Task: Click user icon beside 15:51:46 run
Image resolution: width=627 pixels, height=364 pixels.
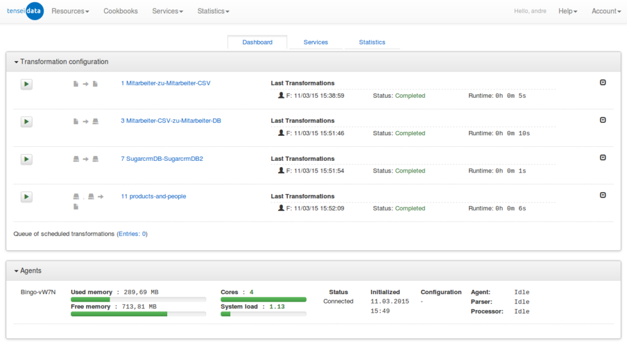Action: (281, 133)
